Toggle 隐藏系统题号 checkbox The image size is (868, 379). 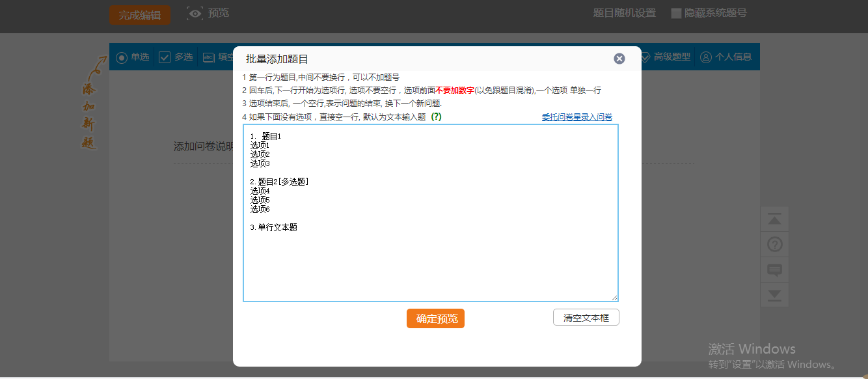[676, 13]
